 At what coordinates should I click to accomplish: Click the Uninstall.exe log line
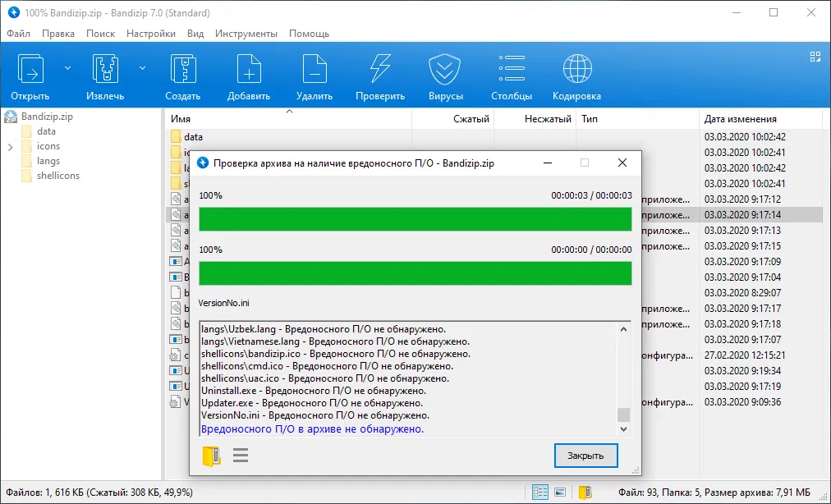click(314, 391)
